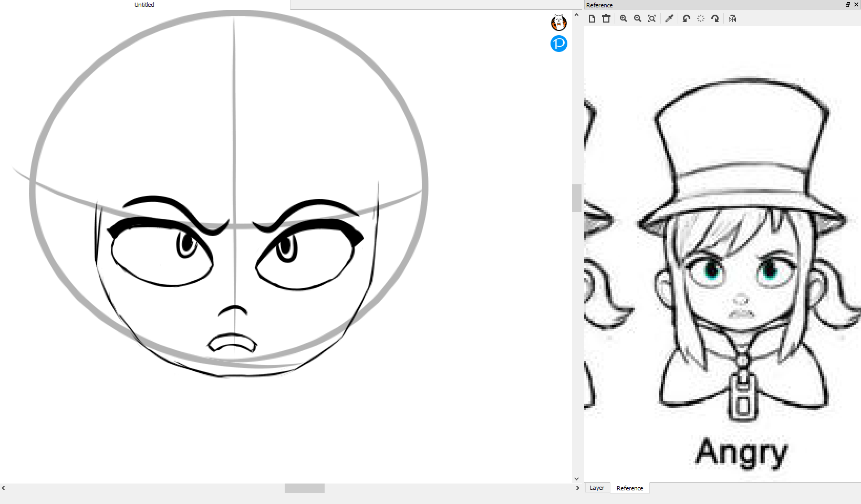Close the Reference panel
The height and width of the screenshot is (504, 861).
click(856, 5)
